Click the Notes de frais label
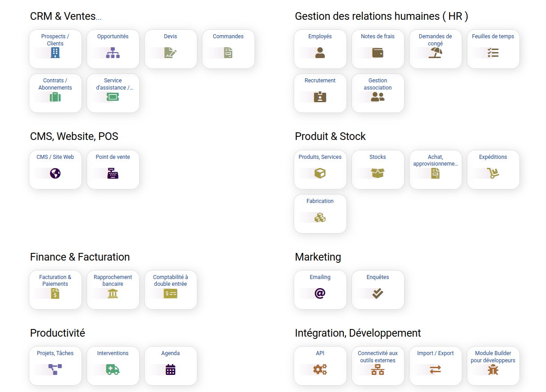The image size is (546, 392). [378, 36]
